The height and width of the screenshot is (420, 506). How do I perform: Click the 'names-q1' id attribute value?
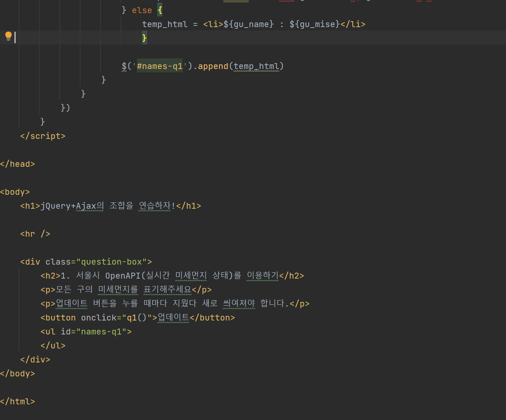[x=101, y=332]
